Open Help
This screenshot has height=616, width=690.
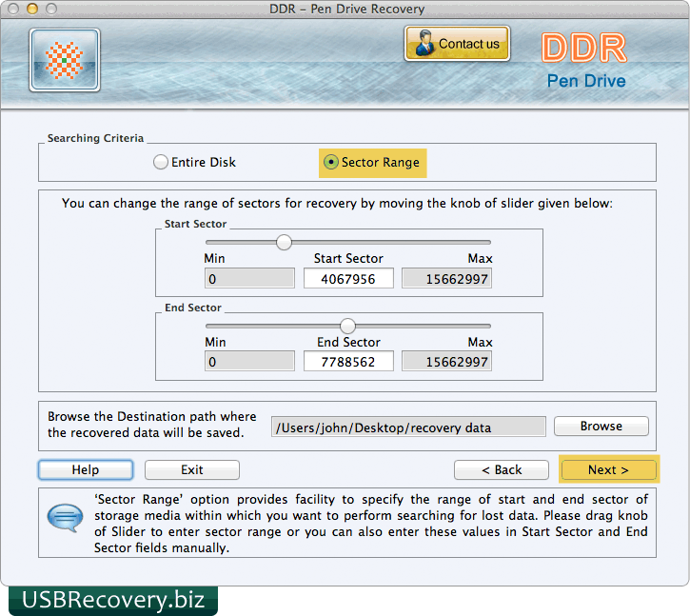coord(86,469)
